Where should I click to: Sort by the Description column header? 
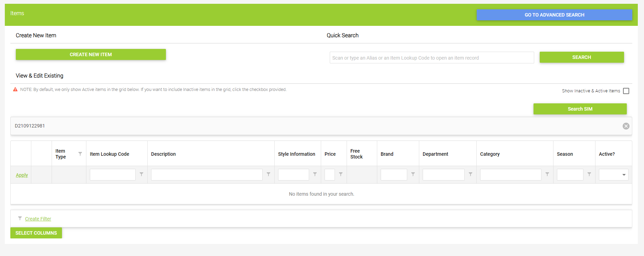pos(163,154)
